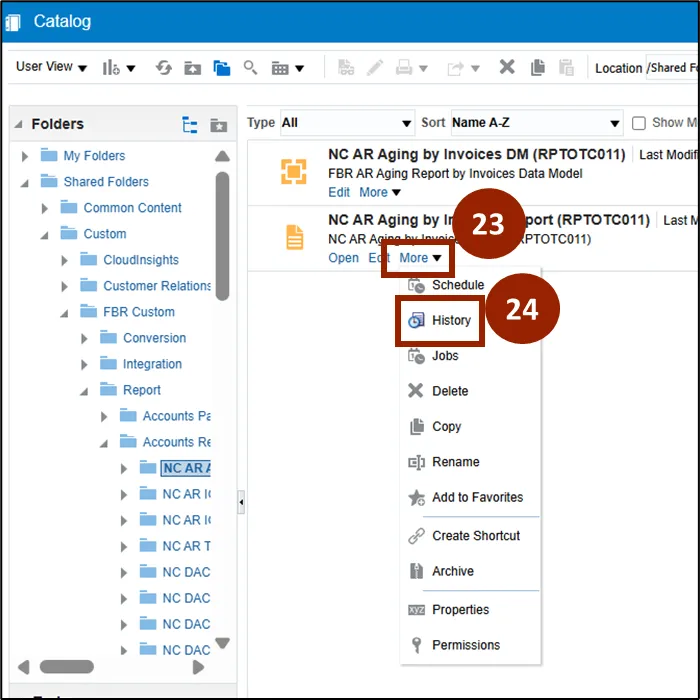Click the Catalog book icon in the header
The height and width of the screenshot is (700, 700).
pos(13,22)
